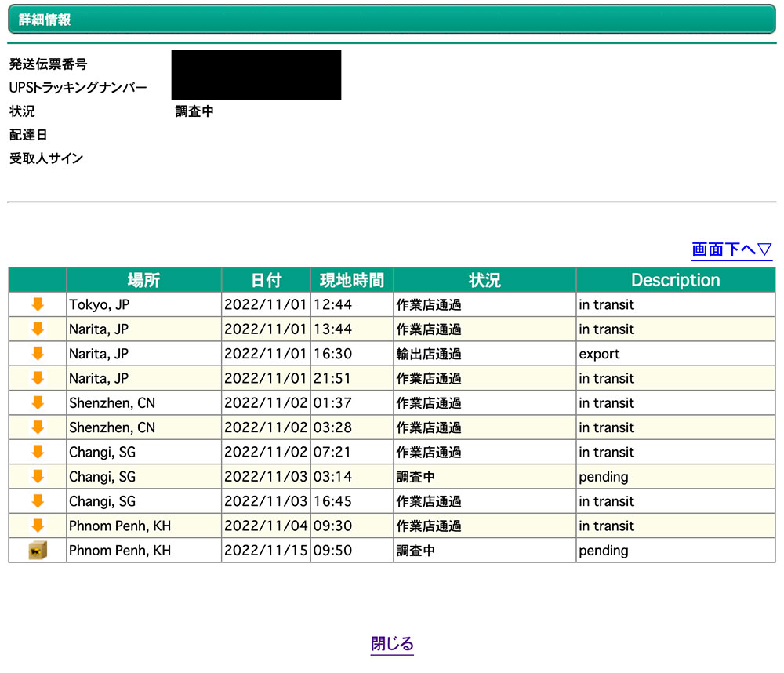Click the 閉じる link to close
This screenshot has height=673, width=784.
[x=392, y=643]
